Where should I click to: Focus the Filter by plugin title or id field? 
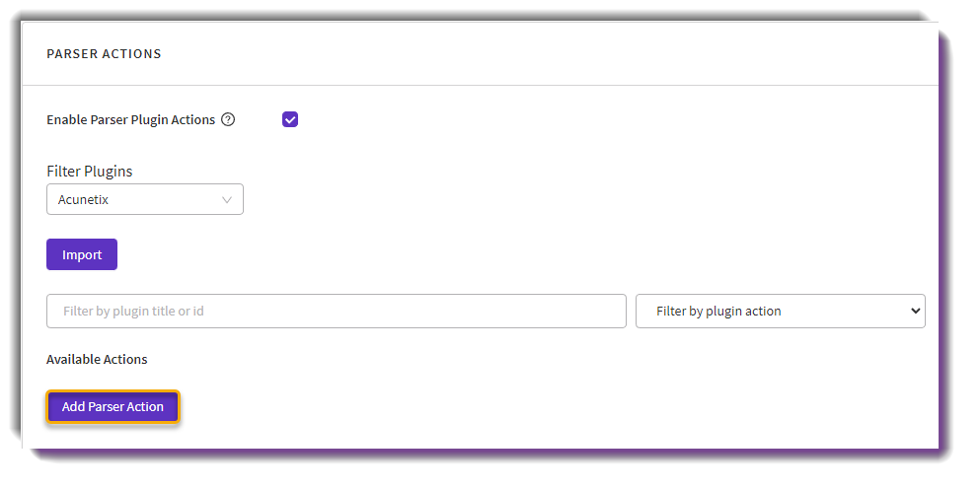(x=336, y=311)
